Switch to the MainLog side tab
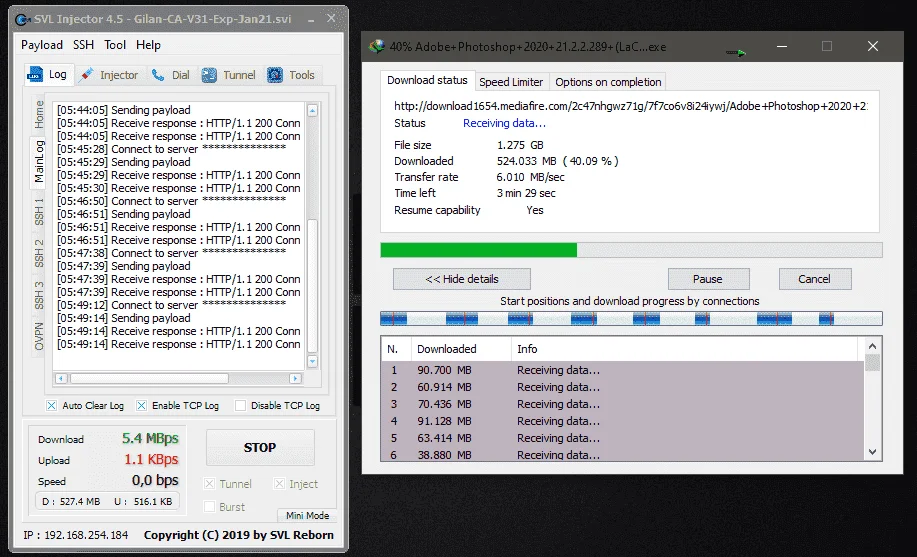Image resolution: width=917 pixels, height=557 pixels. pyautogui.click(x=39, y=161)
